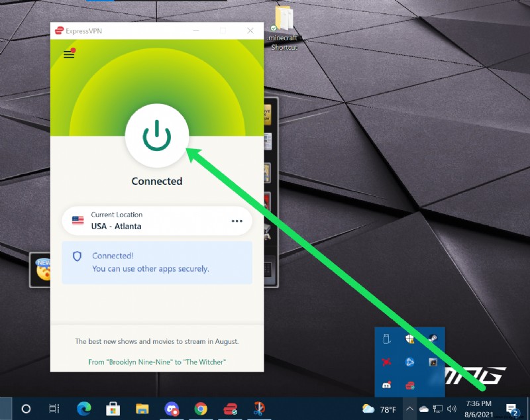The height and width of the screenshot is (420, 530).
Task: Click the 7:36 PM clock and date
Action: (478, 409)
